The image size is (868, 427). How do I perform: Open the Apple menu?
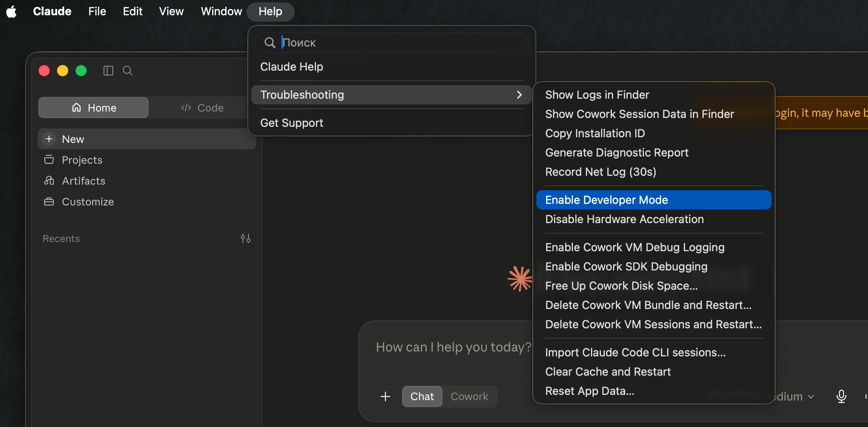coord(12,12)
